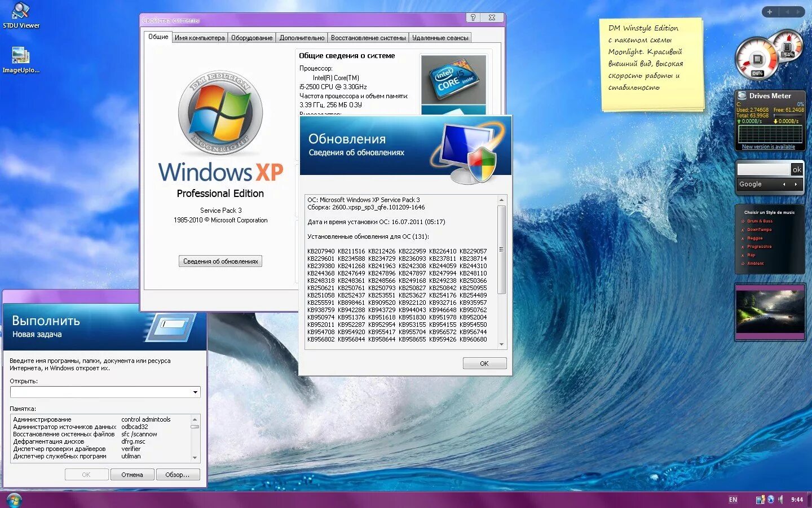Viewport: 812px width, 508px height.
Task: Click the Drives Meter activity graph
Action: (x=770, y=134)
